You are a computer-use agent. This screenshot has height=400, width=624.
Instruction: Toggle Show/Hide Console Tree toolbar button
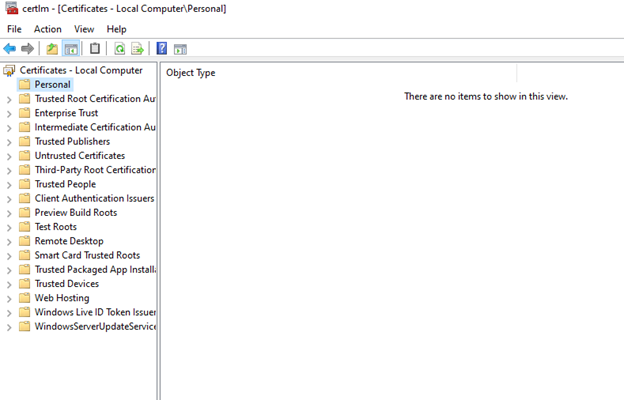tap(71, 48)
